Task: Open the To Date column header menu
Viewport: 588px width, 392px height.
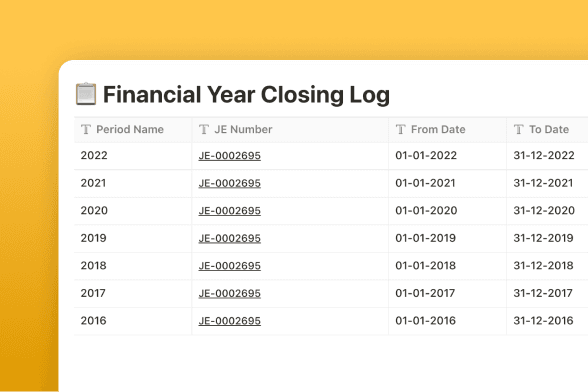Action: pyautogui.click(x=548, y=130)
